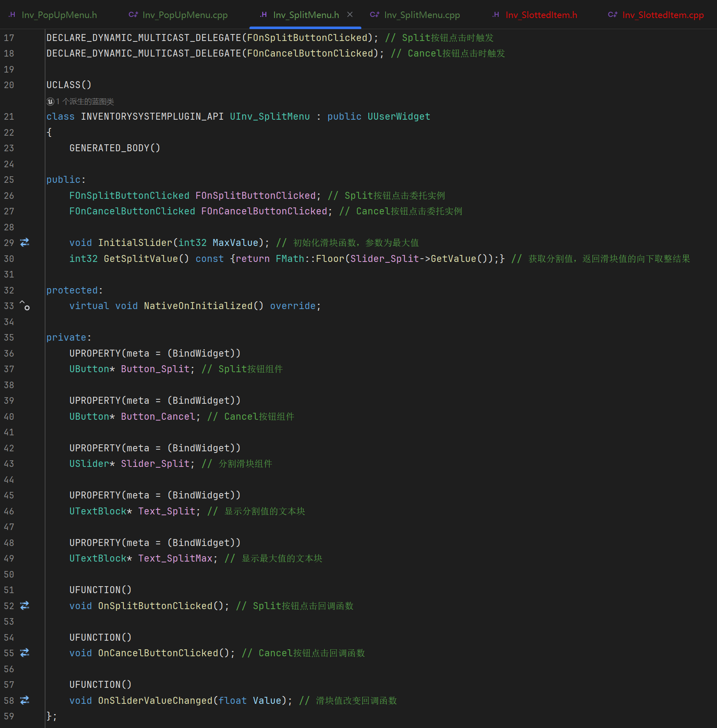The width and height of the screenshot is (717, 728).
Task: Click line number 19 in the gutter
Action: pyautogui.click(x=9, y=69)
